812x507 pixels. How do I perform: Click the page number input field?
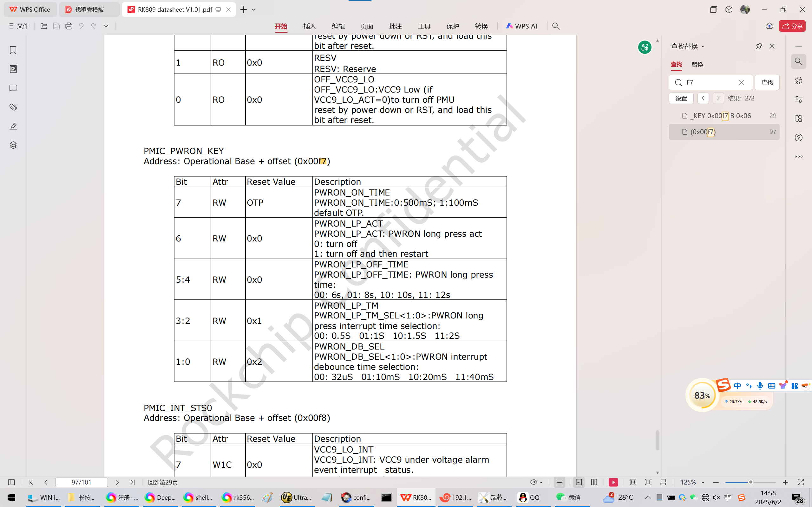[81, 482]
